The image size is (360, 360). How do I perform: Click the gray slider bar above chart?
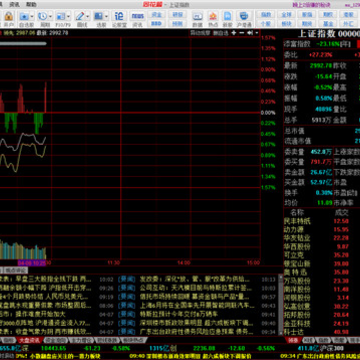tap(23, 43)
